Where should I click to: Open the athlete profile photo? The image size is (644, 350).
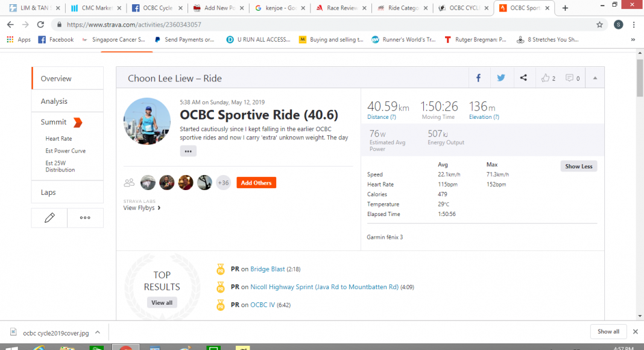coord(147,121)
